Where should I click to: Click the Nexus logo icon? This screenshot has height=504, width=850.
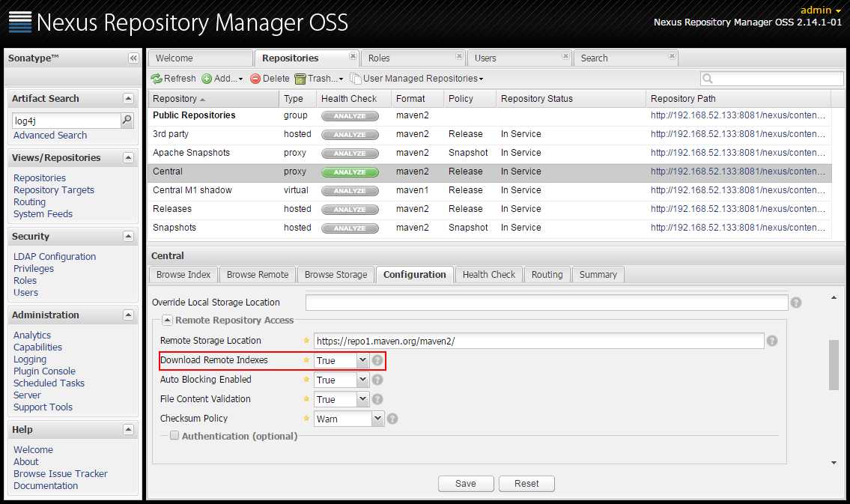click(20, 22)
